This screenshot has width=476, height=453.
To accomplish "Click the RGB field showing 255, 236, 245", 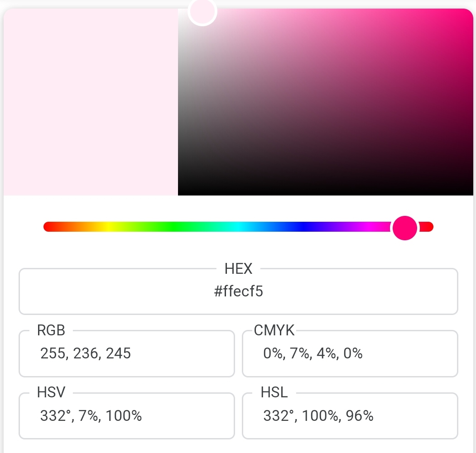I will (127, 353).
